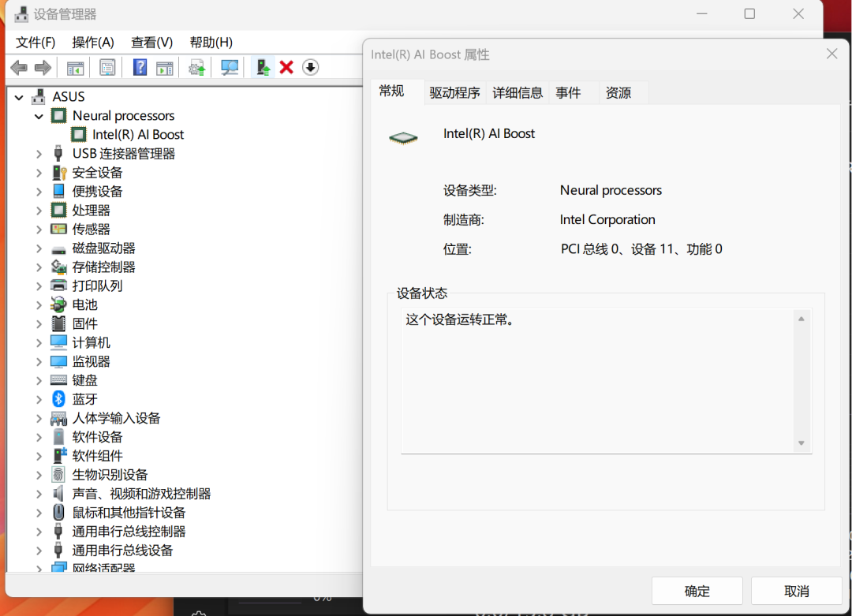Click the Uninstall device red X icon
852x616 pixels.
(x=286, y=67)
